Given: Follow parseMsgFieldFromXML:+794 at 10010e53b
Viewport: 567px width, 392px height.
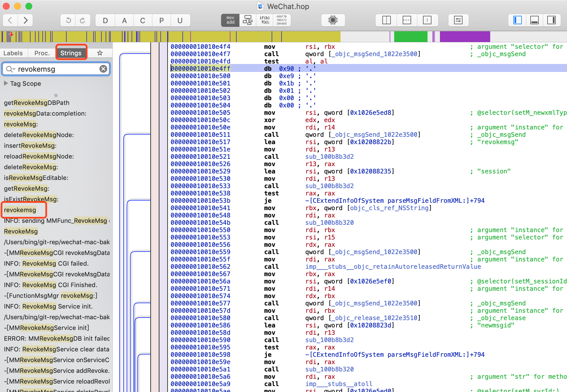Looking at the screenshot, I should tap(395, 201).
